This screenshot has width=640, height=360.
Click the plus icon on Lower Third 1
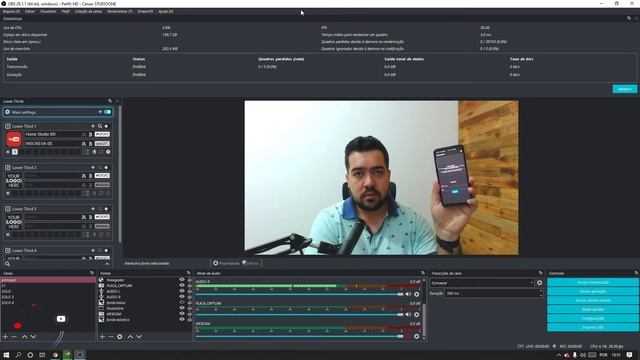point(93,126)
